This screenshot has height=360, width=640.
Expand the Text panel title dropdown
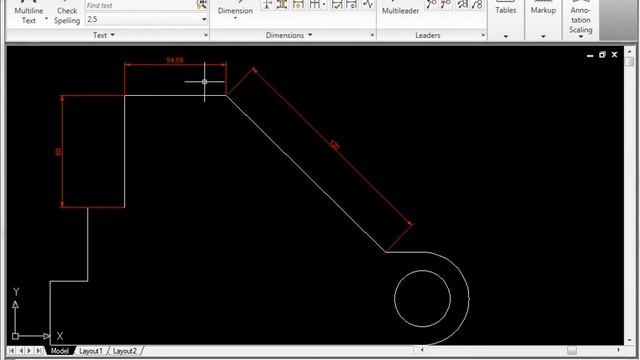click(x=113, y=35)
